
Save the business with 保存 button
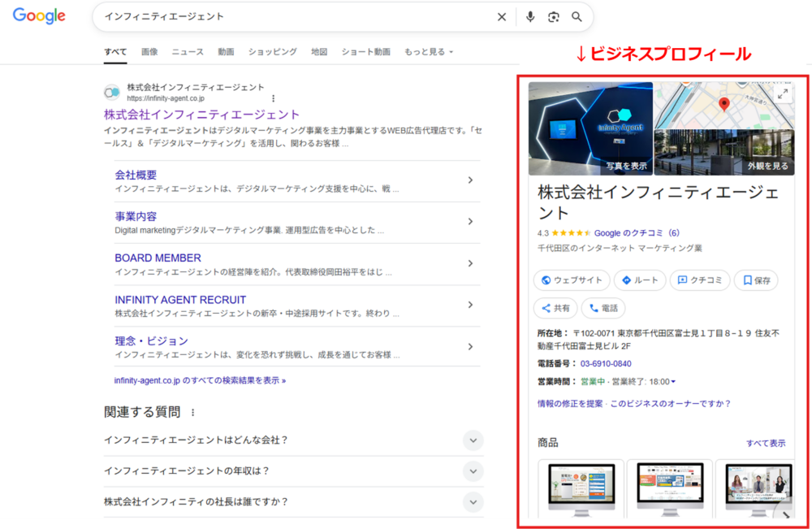(756, 280)
